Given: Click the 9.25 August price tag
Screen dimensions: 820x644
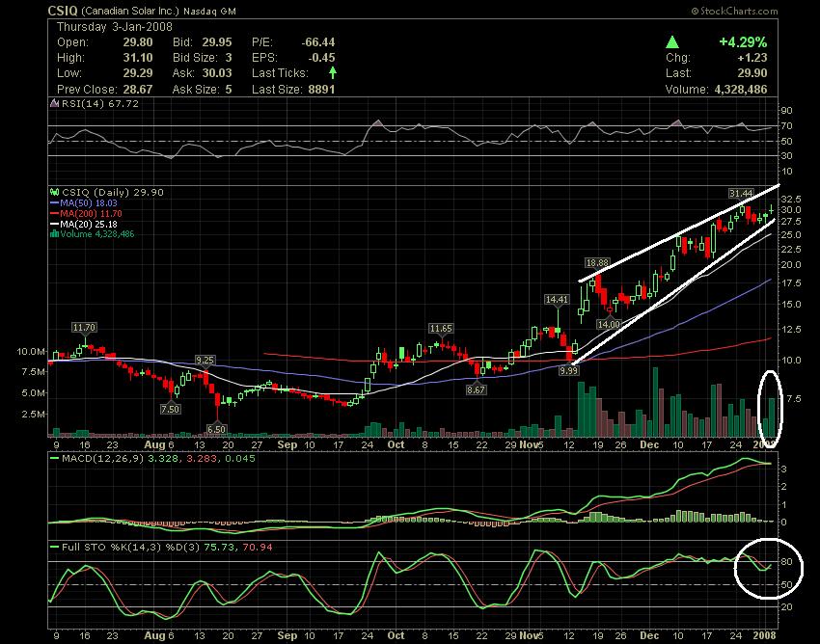Looking at the screenshot, I should 205,361.
